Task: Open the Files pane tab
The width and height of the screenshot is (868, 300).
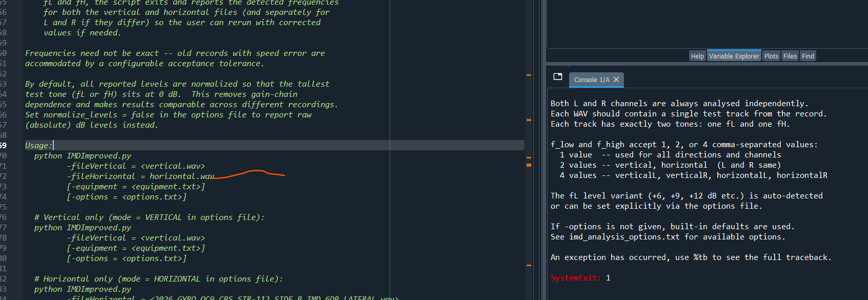Action: point(790,56)
